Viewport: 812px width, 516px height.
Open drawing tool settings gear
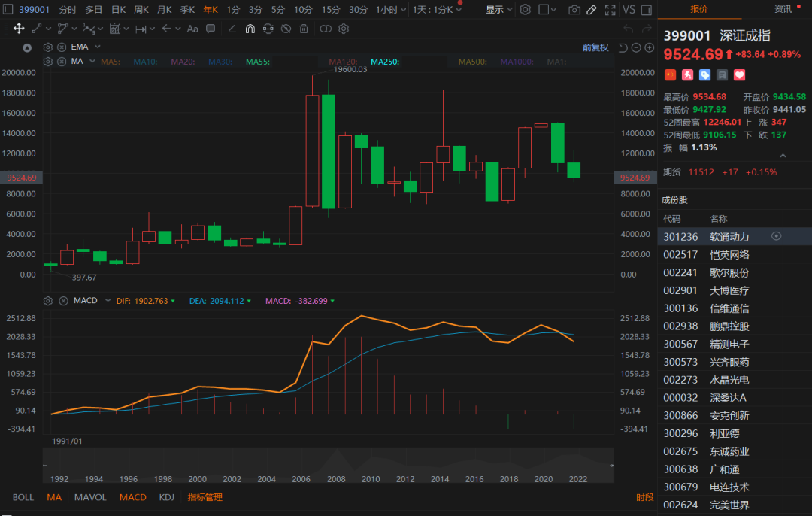tap(344, 29)
